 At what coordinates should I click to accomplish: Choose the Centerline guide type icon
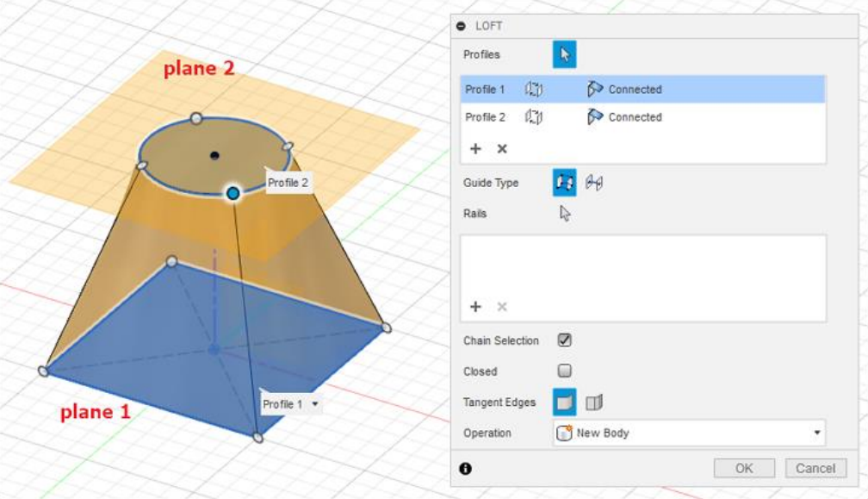593,183
